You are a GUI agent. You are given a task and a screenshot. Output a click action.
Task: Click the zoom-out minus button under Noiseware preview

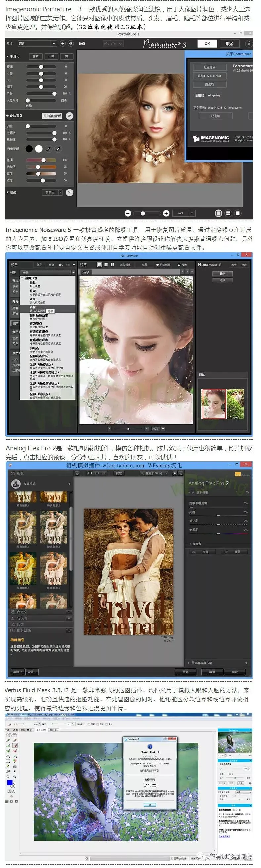point(109,428)
